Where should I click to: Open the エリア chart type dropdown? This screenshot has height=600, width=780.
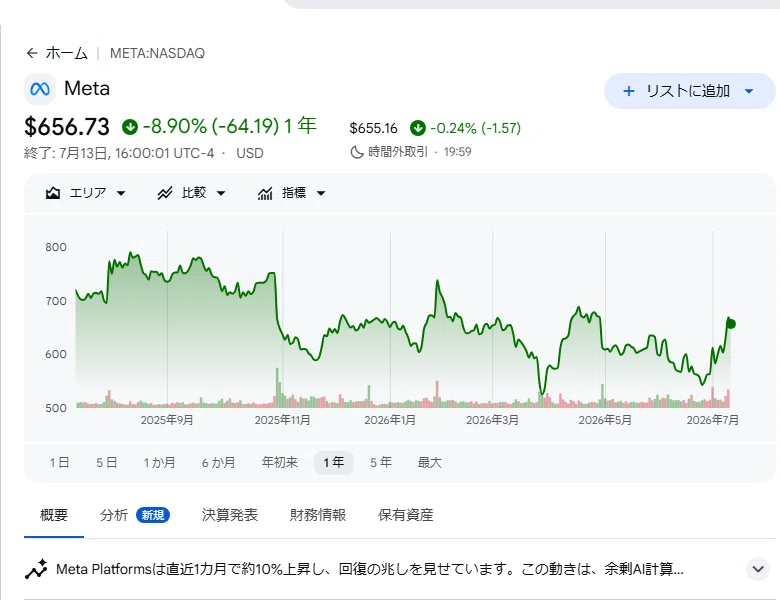click(x=86, y=193)
